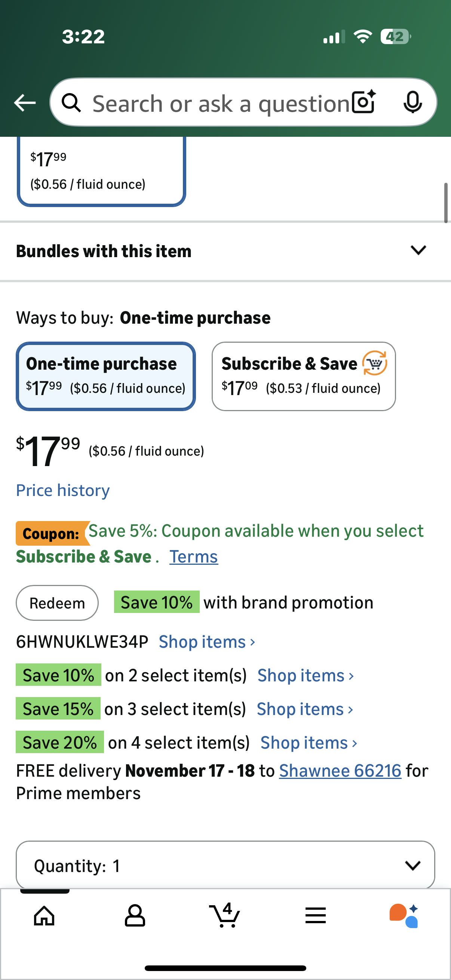
Task: Tap the back arrow icon
Action: 25,103
